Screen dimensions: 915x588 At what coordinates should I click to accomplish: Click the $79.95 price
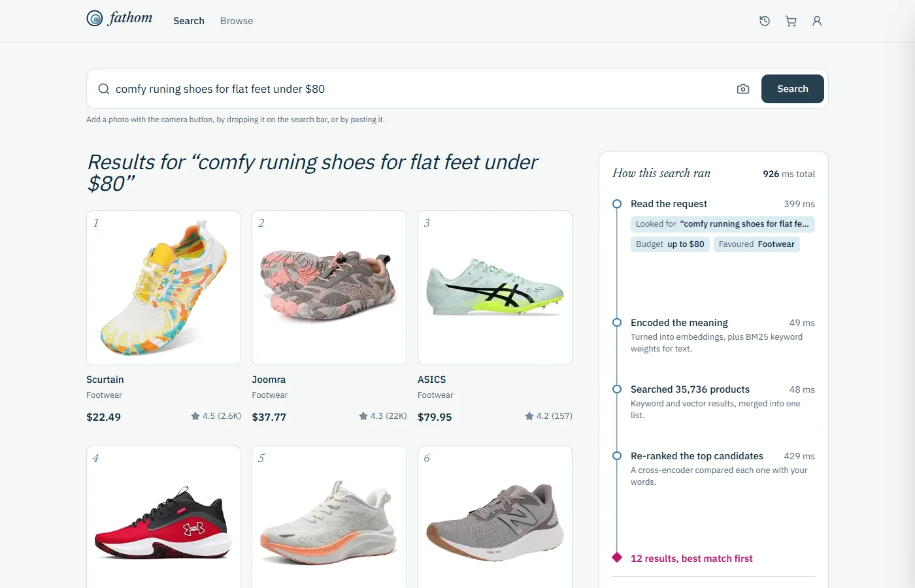[x=435, y=417]
